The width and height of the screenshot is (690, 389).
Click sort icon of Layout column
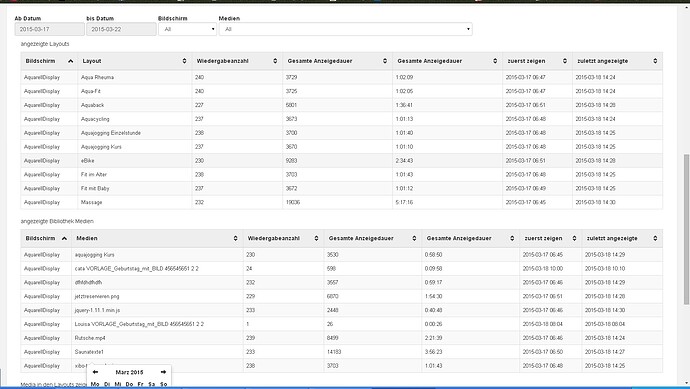pos(184,61)
